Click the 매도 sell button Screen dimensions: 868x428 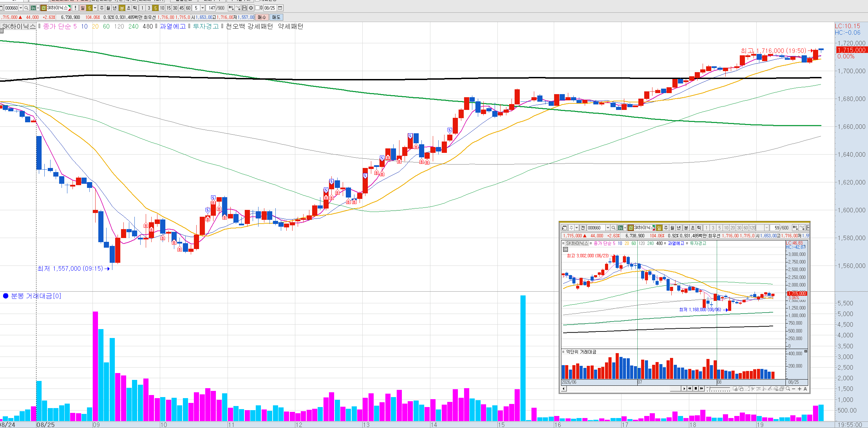tap(276, 17)
